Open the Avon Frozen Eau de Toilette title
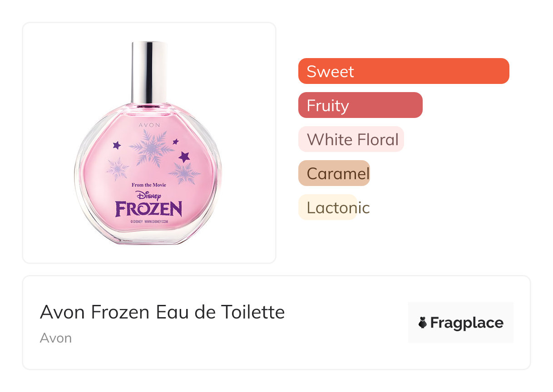This screenshot has height=392, width=553. pos(162,312)
